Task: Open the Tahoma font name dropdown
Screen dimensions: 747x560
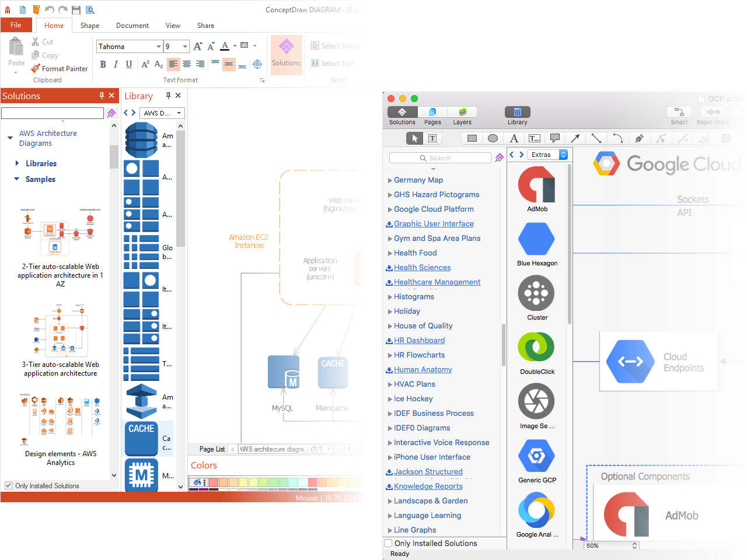Action: (x=159, y=47)
